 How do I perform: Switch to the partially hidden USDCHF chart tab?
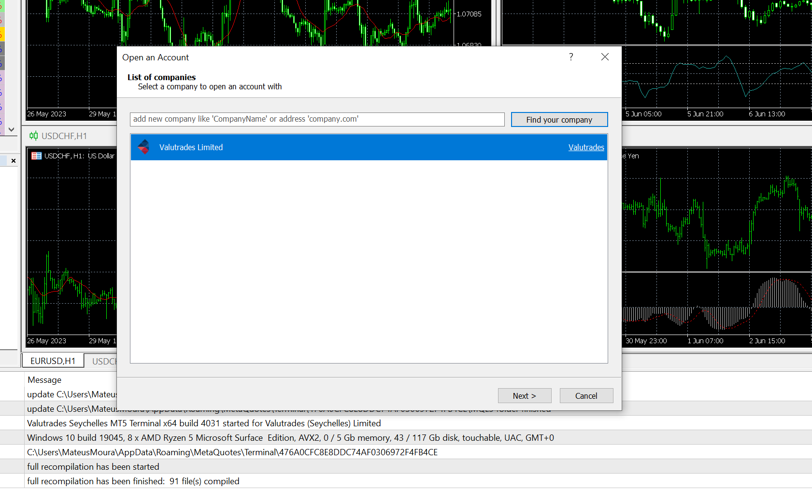point(101,361)
